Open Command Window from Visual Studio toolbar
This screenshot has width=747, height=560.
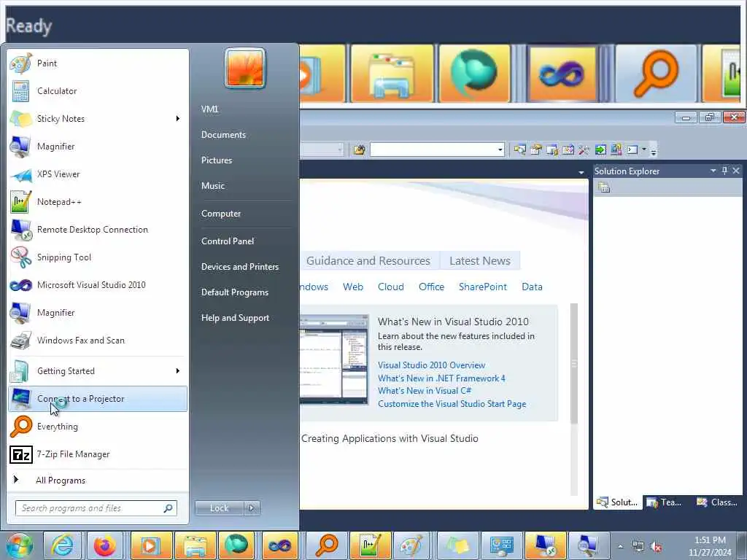632,150
